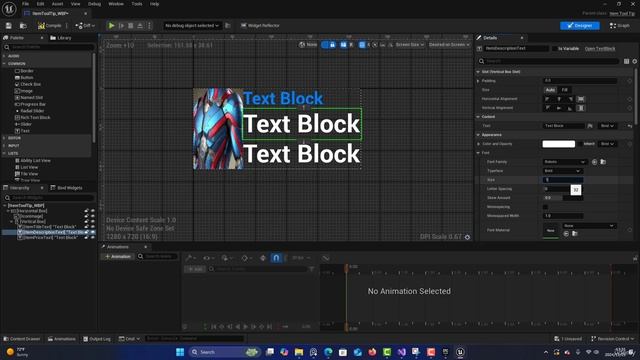640x360 pixels.
Task: Click the Palette search field
Action: click(49, 47)
